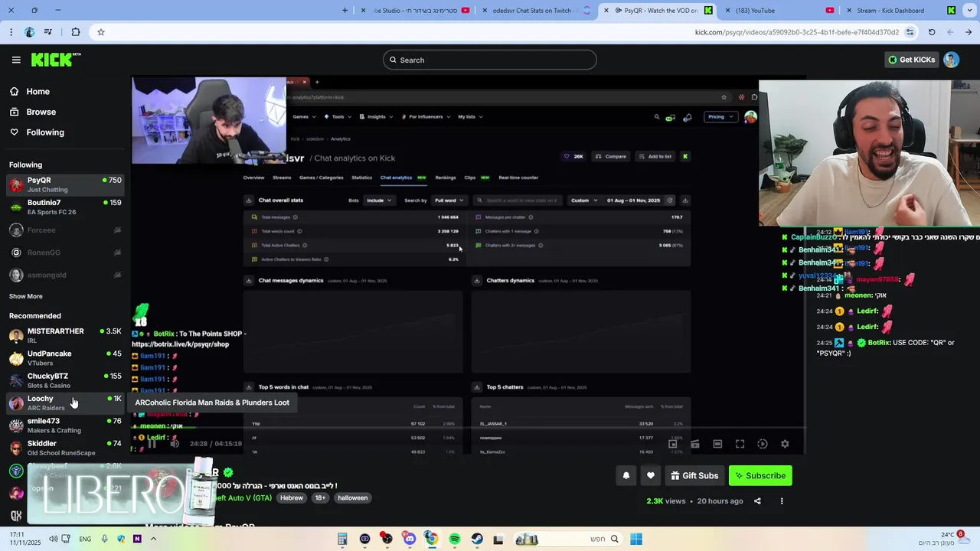This screenshot has height=551, width=980.
Task: Open offline Forceee channel
Action: [65, 230]
